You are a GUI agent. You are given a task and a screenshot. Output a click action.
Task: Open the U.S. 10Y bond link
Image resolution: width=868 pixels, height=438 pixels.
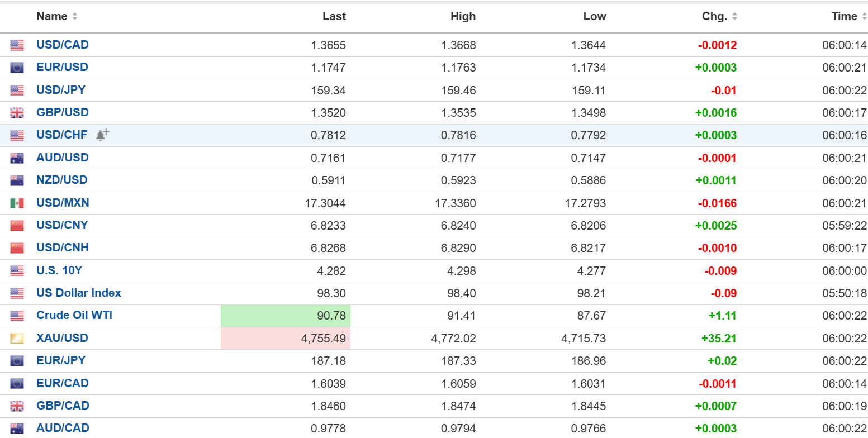tap(59, 270)
